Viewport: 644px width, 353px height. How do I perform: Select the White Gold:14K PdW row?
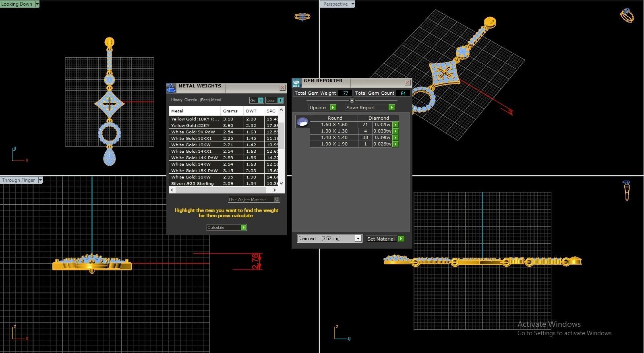pyautogui.click(x=224, y=158)
